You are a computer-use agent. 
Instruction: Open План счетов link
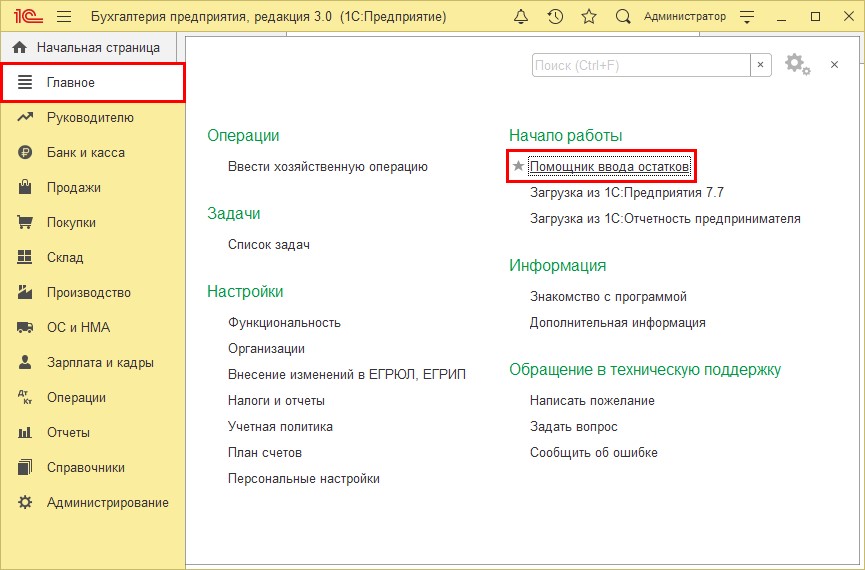click(265, 452)
